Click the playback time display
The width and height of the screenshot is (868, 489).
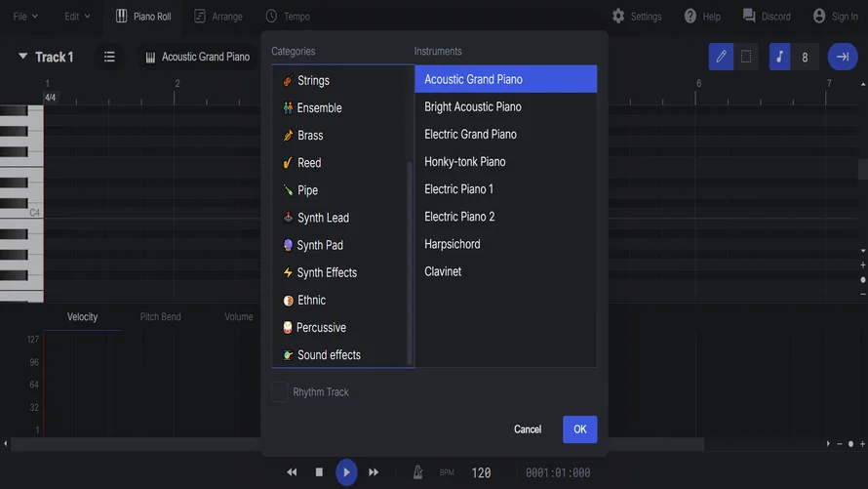558,473
